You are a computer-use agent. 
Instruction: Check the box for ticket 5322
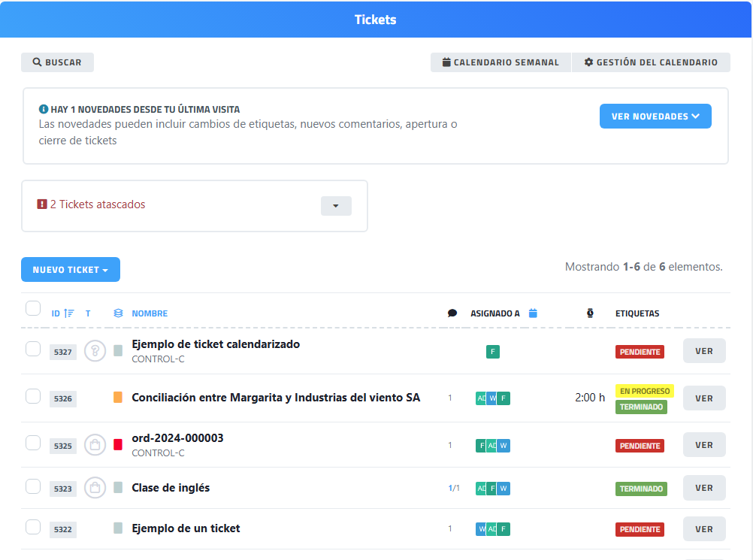33,527
